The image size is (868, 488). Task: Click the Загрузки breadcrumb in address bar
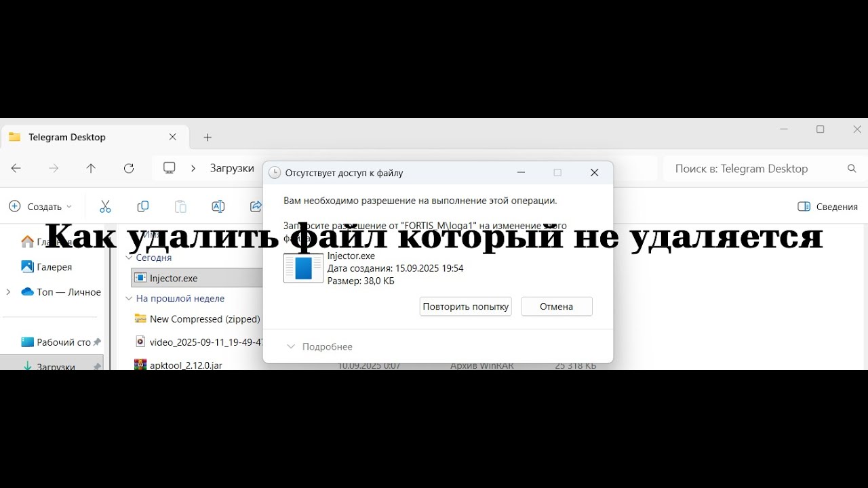[x=232, y=169]
